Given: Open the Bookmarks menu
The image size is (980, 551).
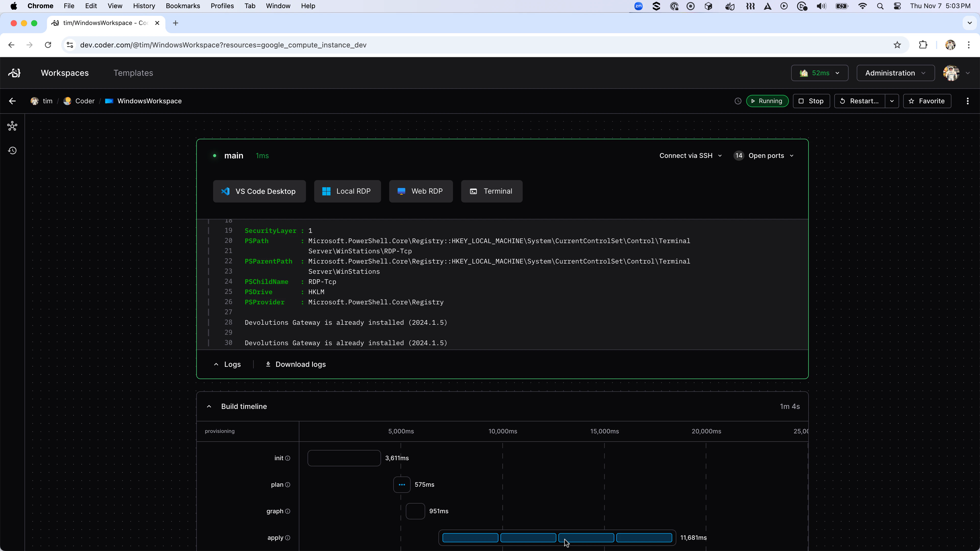Looking at the screenshot, I should click(183, 6).
